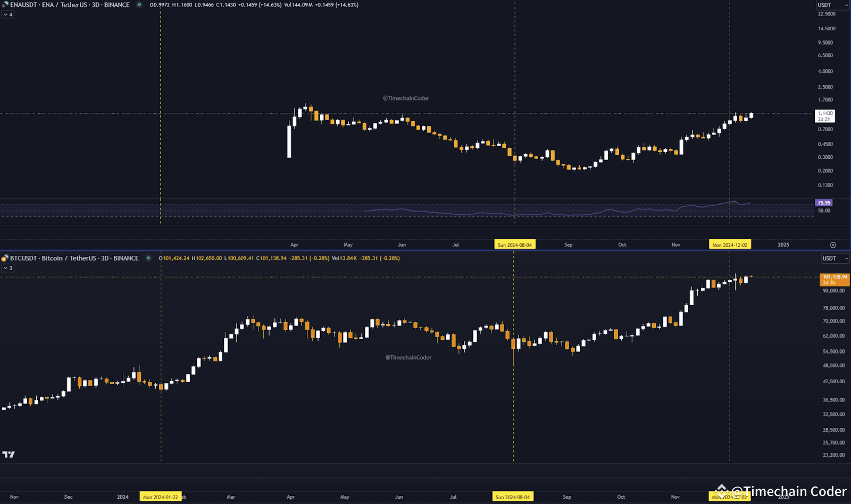
Task: Click the H102,650.00 high value in BTC header
Action: (x=207, y=258)
